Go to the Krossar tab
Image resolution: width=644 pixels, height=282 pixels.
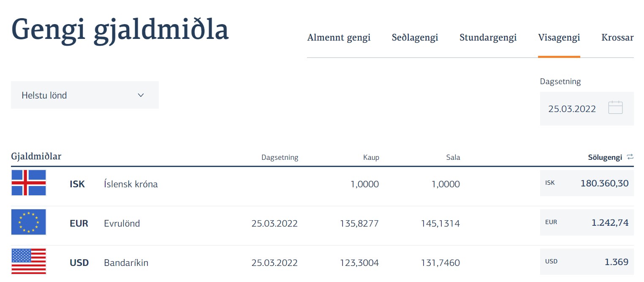click(x=617, y=38)
